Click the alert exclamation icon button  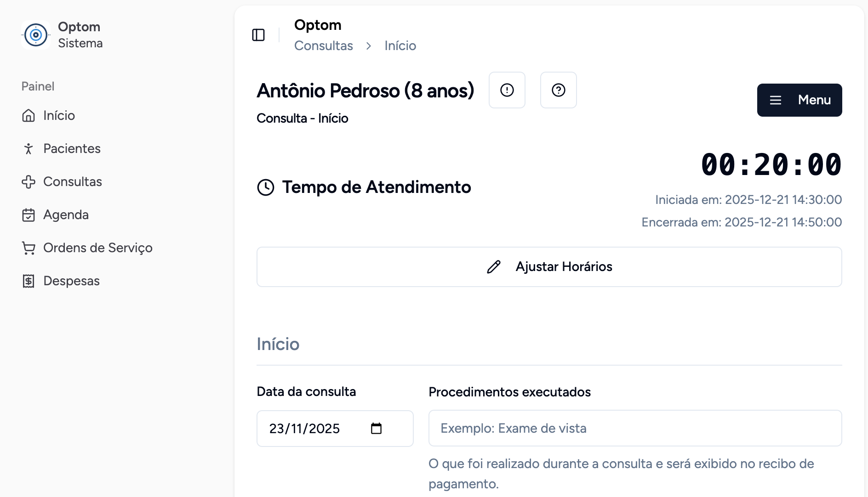pos(507,90)
